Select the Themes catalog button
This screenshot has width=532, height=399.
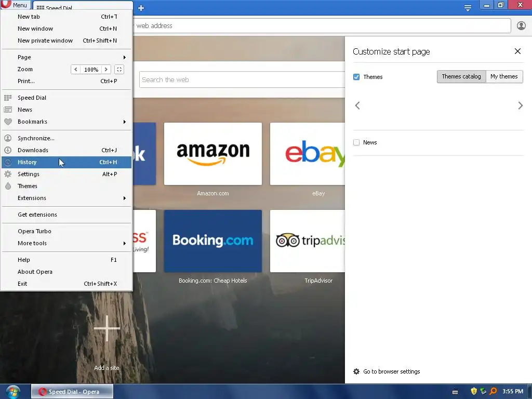[461, 77]
